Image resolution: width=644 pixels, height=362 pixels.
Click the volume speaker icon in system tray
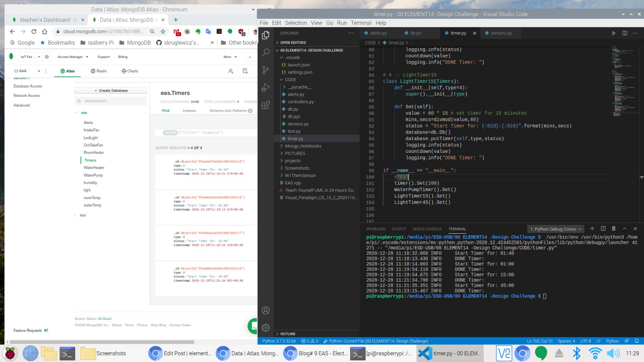click(x=613, y=353)
